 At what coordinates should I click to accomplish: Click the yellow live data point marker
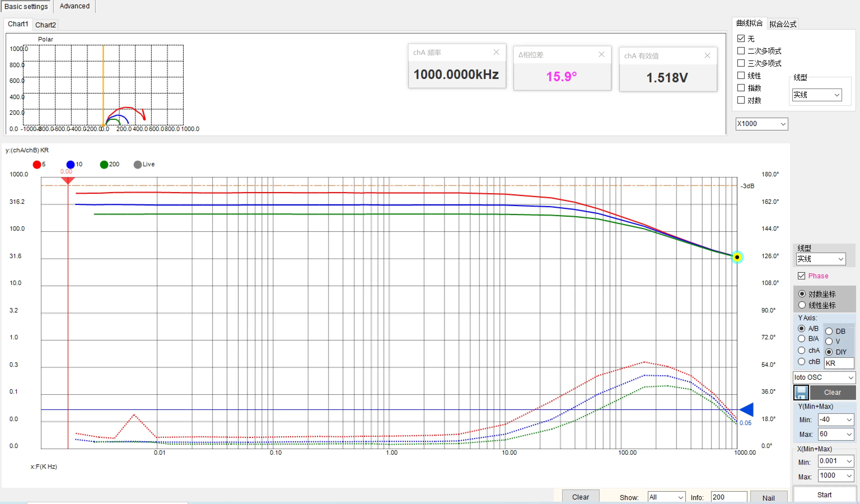tap(737, 257)
